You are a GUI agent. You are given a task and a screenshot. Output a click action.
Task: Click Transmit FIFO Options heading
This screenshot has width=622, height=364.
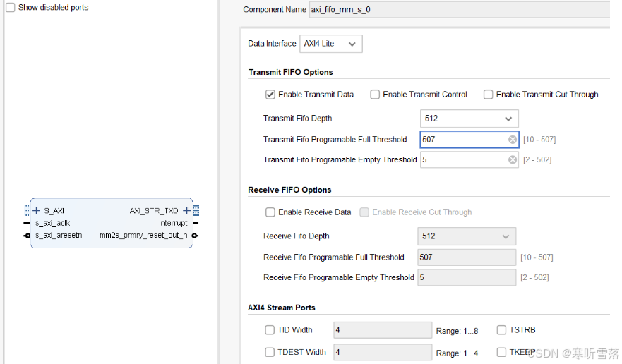pos(291,72)
